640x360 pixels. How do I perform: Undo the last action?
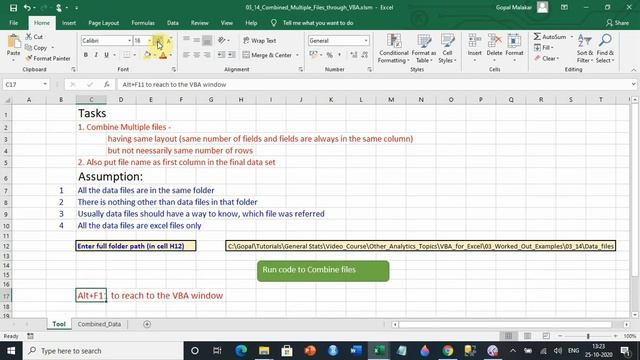(27, 7)
